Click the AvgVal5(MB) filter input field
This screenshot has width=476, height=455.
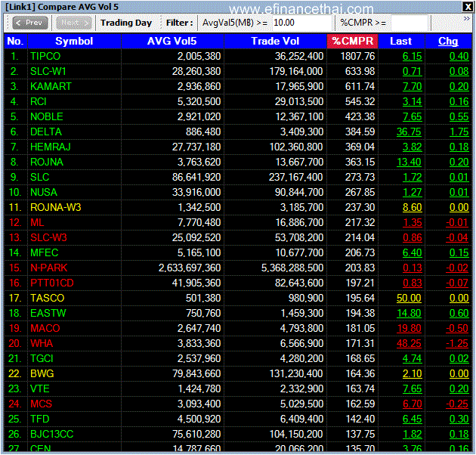pos(301,23)
